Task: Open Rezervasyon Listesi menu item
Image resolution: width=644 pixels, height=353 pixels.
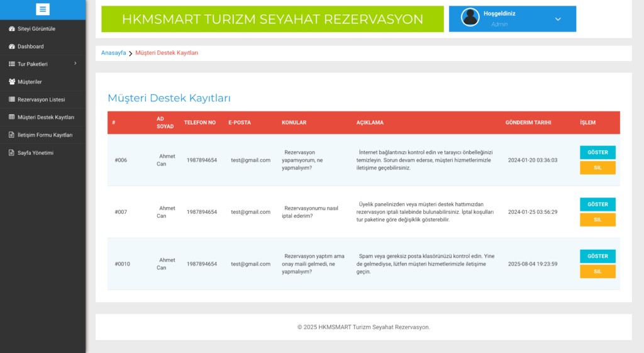Action: pos(43,99)
